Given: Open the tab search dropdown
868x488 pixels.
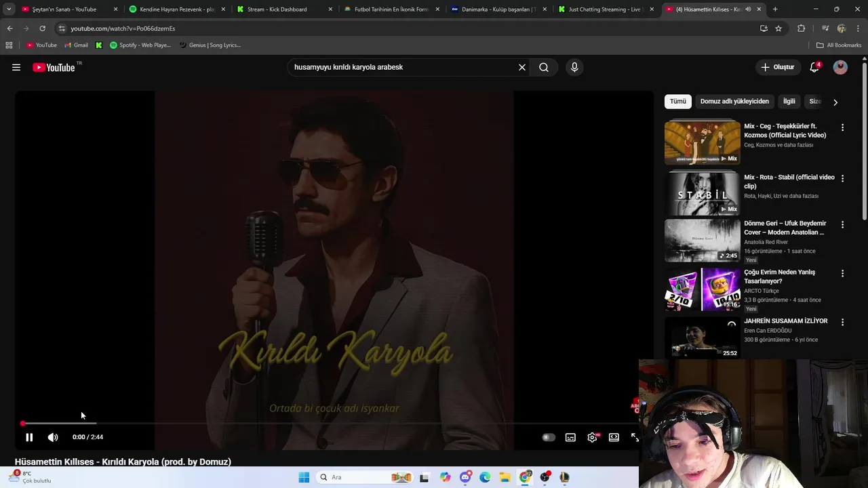Looking at the screenshot, I should pos(9,9).
